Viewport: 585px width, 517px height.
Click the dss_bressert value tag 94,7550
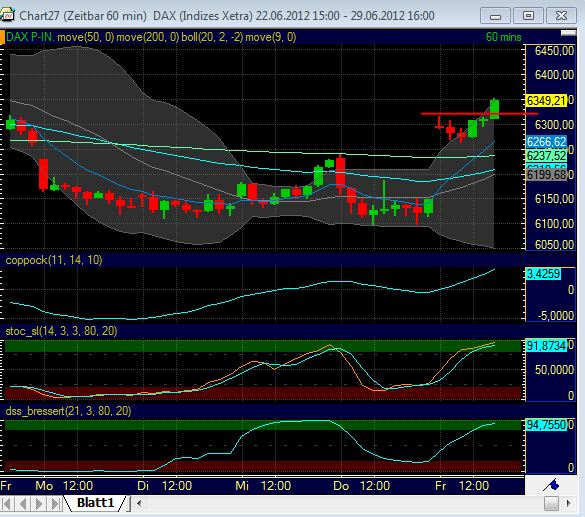point(546,425)
